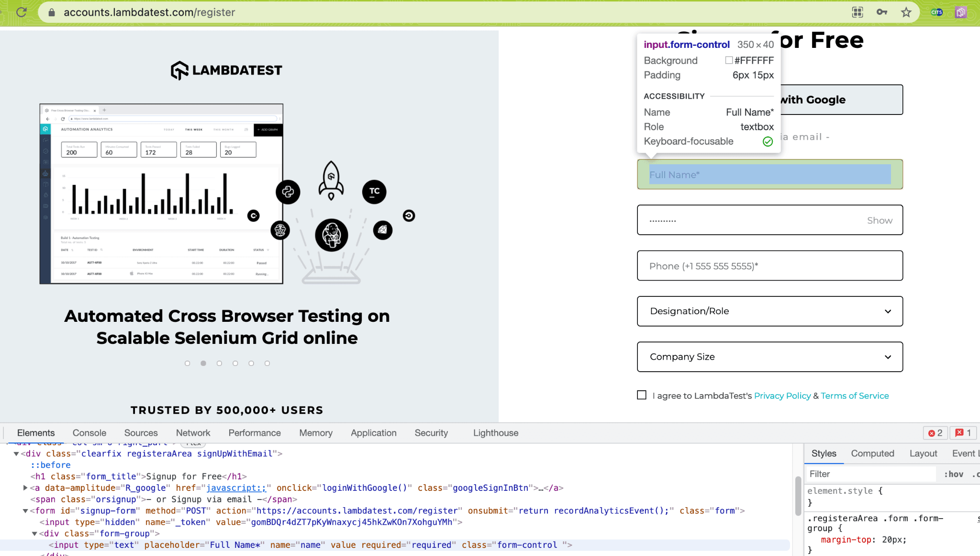The image size is (980, 556).
Task: Open Company Size dropdown
Action: (x=770, y=357)
